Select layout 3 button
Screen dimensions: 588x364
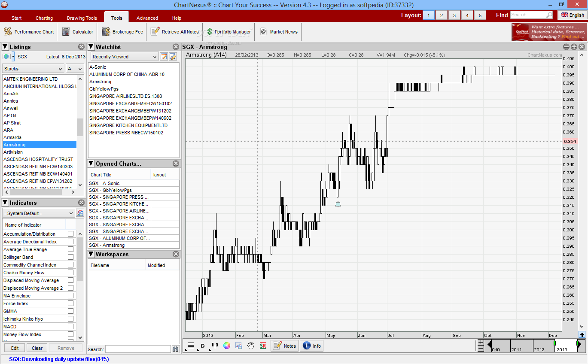pyautogui.click(x=454, y=15)
